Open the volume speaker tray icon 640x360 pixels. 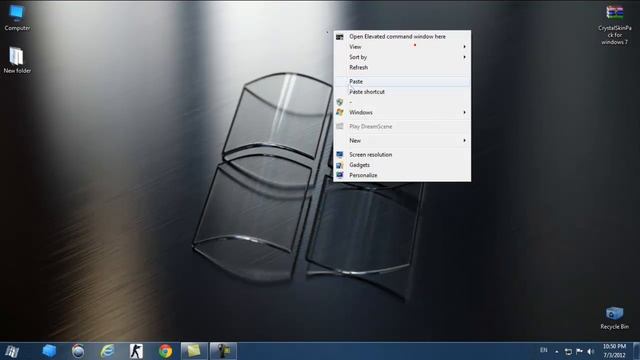pyautogui.click(x=591, y=351)
